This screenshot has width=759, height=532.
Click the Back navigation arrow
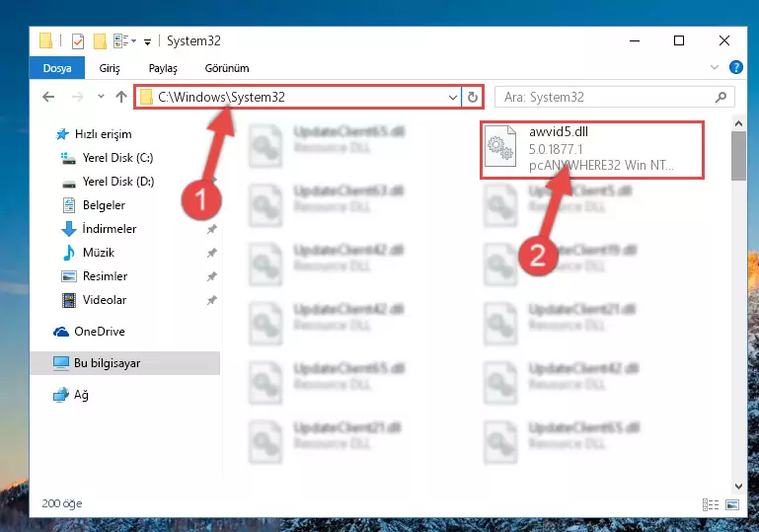click(x=48, y=97)
